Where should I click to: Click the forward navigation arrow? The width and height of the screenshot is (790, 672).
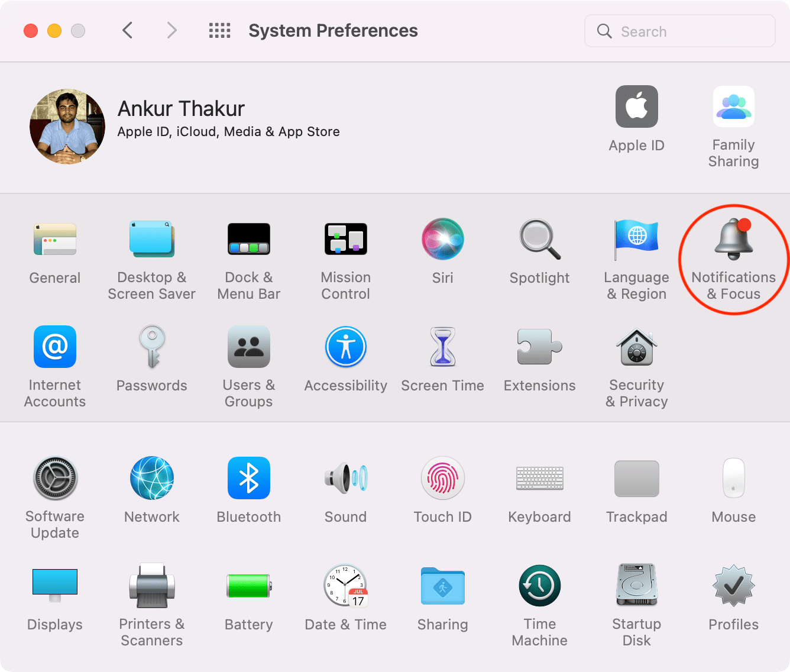(x=171, y=30)
